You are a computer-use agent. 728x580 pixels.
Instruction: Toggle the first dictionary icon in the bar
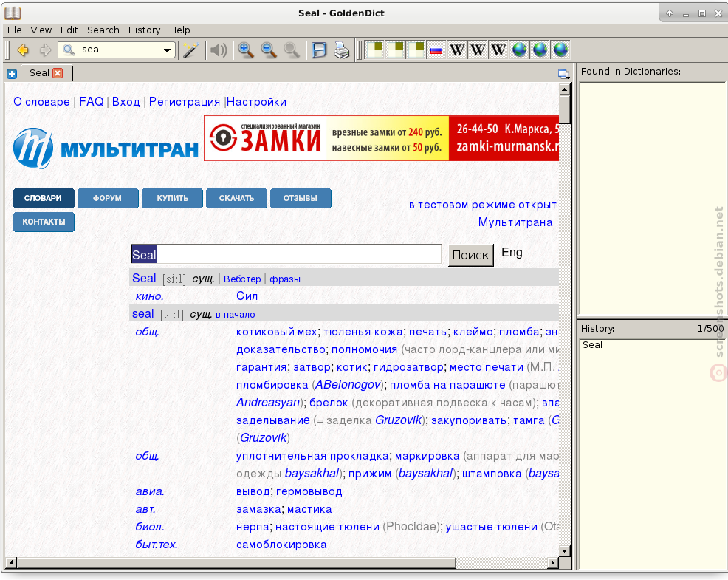point(374,50)
